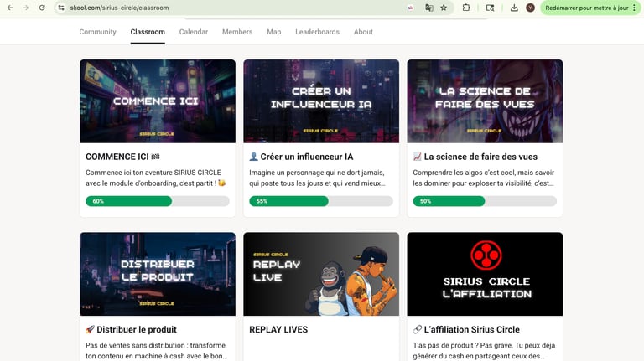
Task: Click the 50% progress bar
Action: click(485, 201)
